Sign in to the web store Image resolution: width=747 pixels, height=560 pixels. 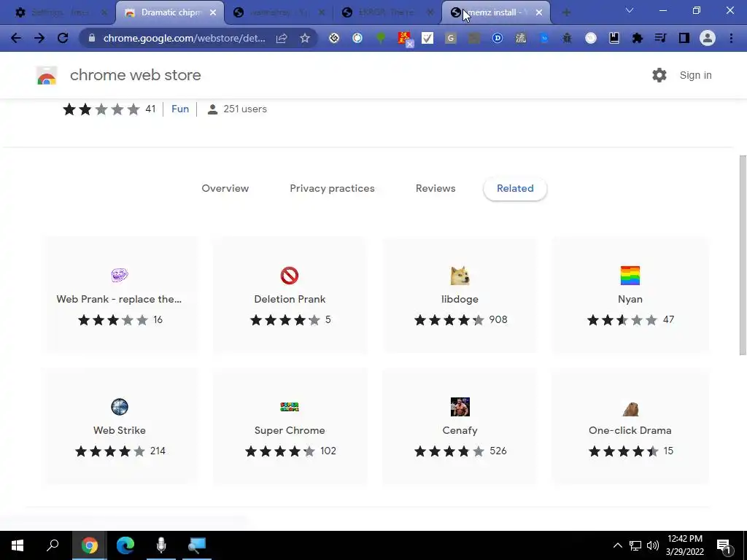[x=695, y=75]
